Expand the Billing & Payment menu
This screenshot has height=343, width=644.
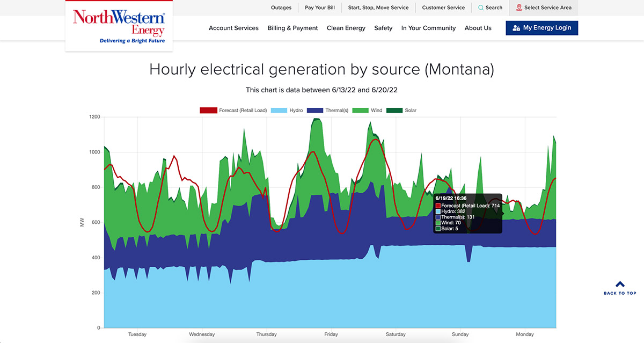292,28
